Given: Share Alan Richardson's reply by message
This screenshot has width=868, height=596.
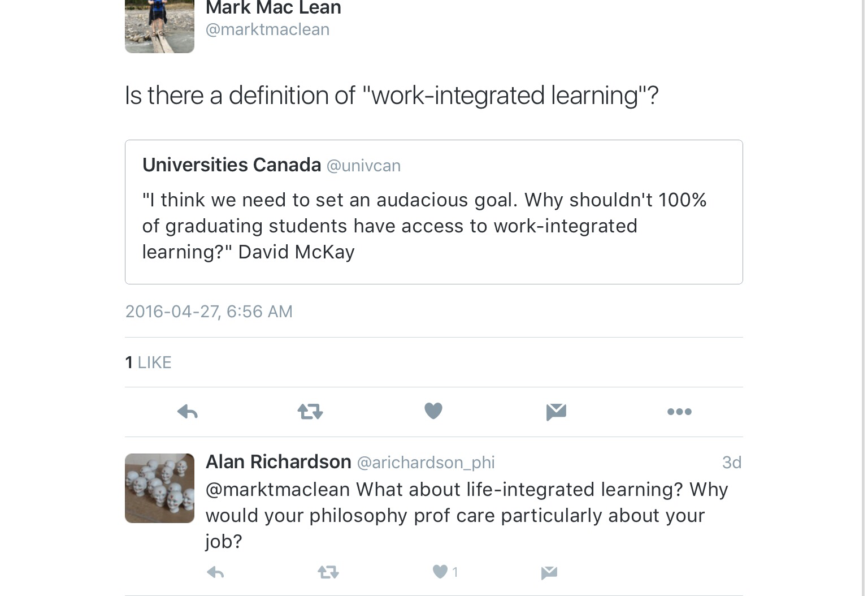Looking at the screenshot, I should click(x=549, y=573).
